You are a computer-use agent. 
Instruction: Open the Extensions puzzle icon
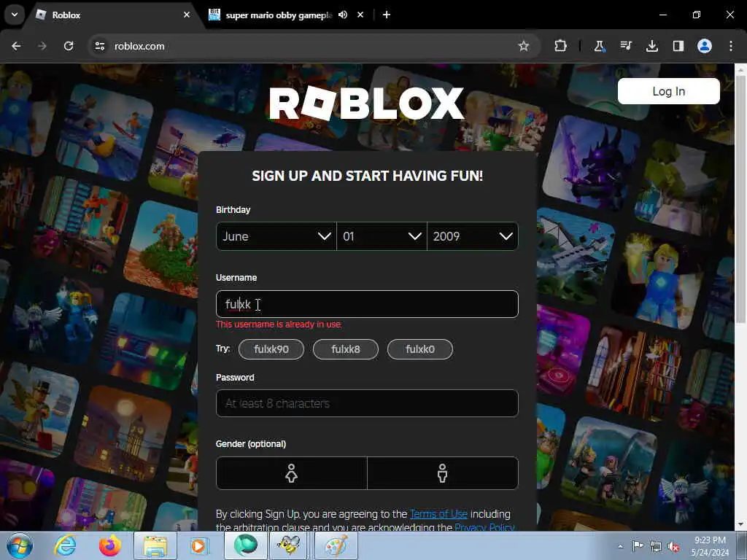[561, 46]
